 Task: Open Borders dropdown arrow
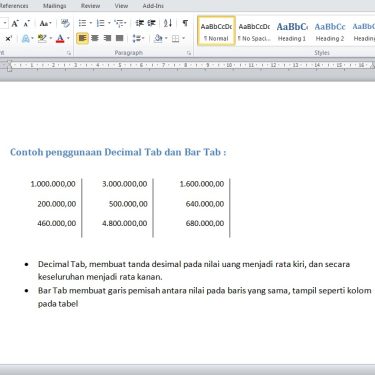(x=183, y=39)
